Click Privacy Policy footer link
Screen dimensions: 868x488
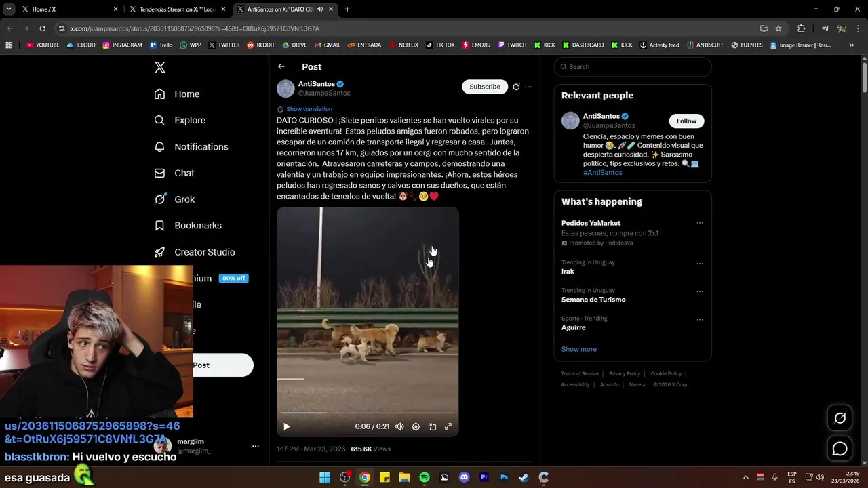point(625,373)
